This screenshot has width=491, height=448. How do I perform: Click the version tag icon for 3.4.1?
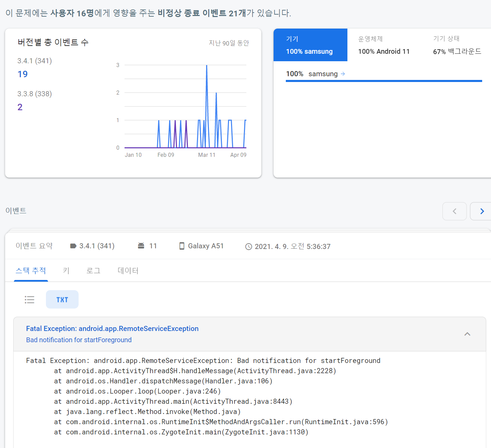73,246
